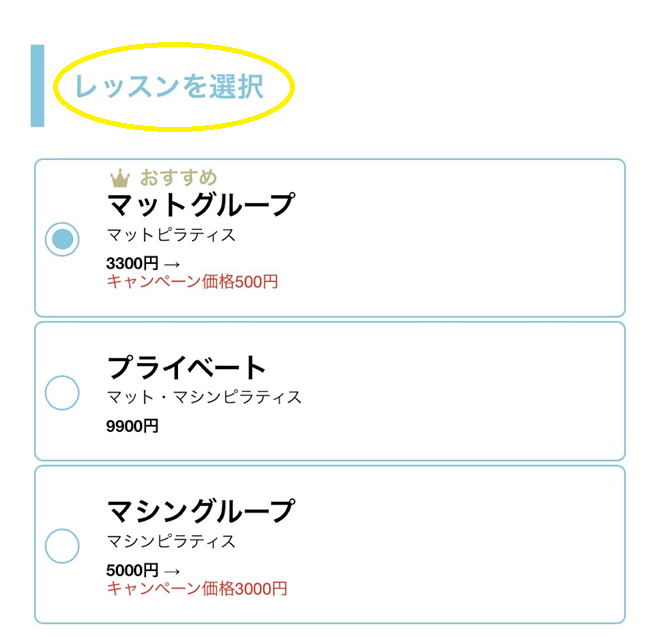Viewport: 660px width, 637px height.
Task: Click the arrow after 5000円
Action: click(x=171, y=570)
